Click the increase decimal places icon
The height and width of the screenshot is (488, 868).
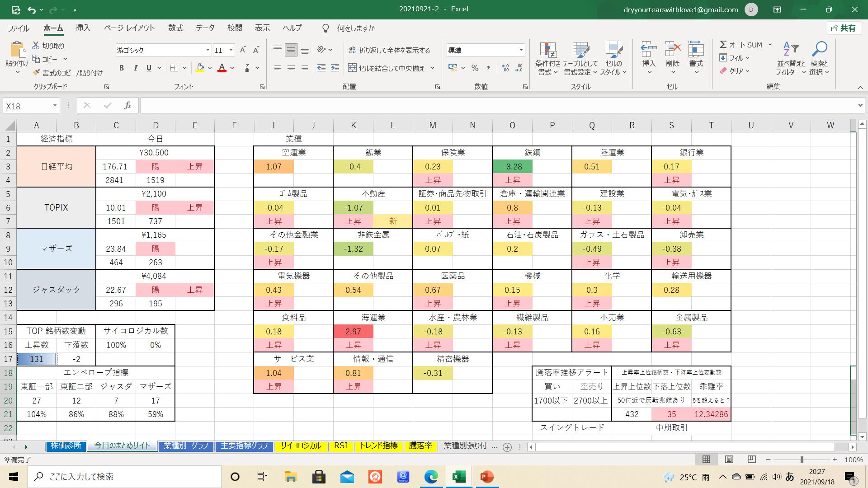505,68
